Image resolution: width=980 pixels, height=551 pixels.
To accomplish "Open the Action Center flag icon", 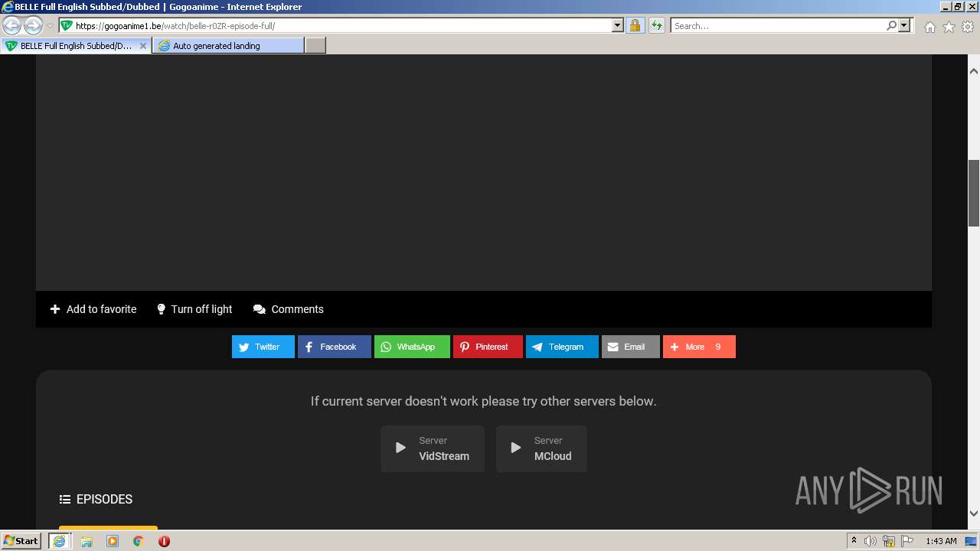I will (907, 541).
